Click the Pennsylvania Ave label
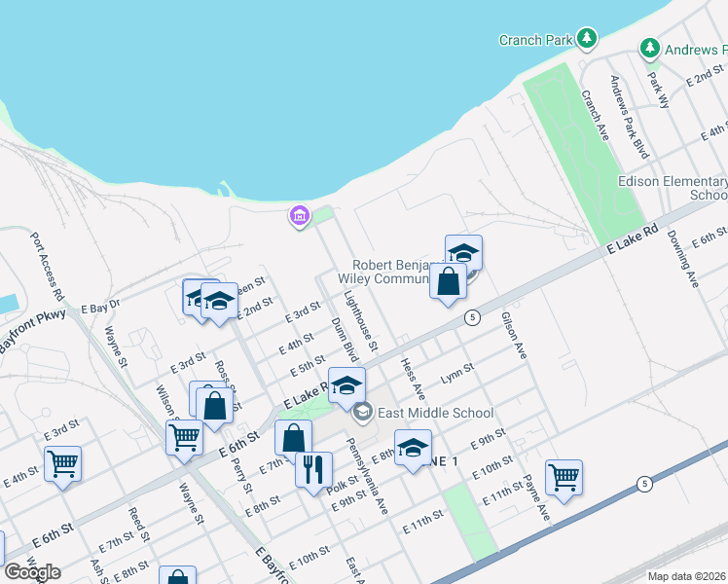The height and width of the screenshot is (584, 728). click(x=367, y=476)
